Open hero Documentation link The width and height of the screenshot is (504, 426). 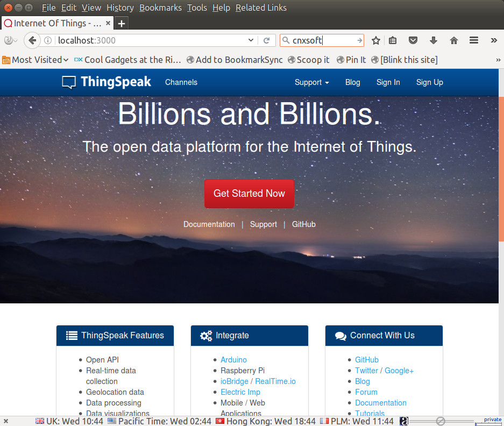coord(209,224)
